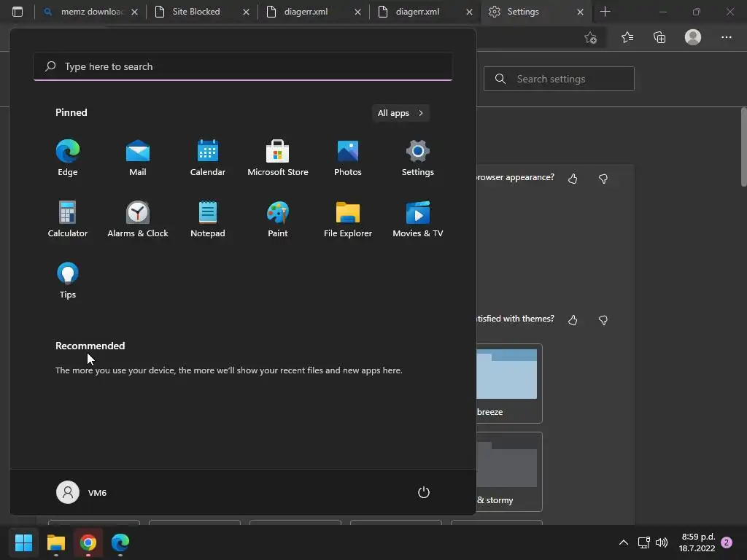The width and height of the screenshot is (747, 560).
Task: Open Edge Settings and more menu
Action: (726, 37)
